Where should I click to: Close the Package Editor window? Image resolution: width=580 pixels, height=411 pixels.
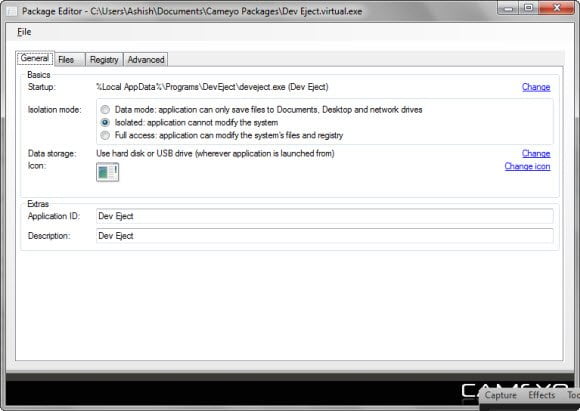coord(557,8)
